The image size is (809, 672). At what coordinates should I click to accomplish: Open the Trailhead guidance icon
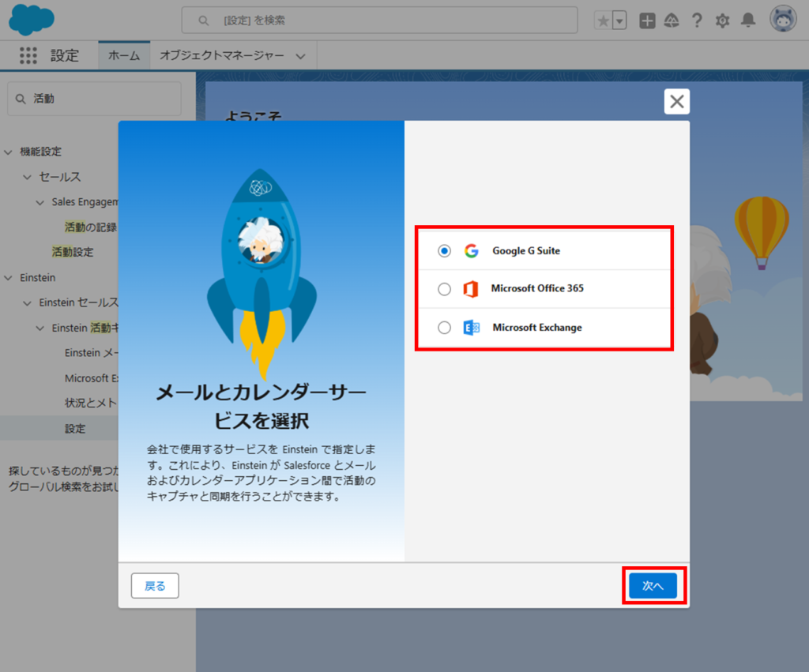point(672,21)
